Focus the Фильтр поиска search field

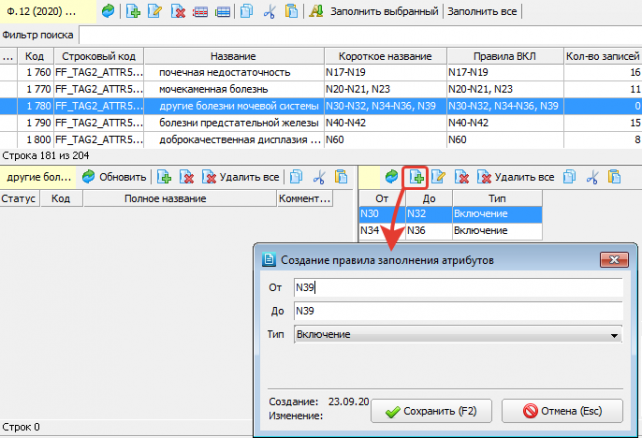(x=360, y=35)
